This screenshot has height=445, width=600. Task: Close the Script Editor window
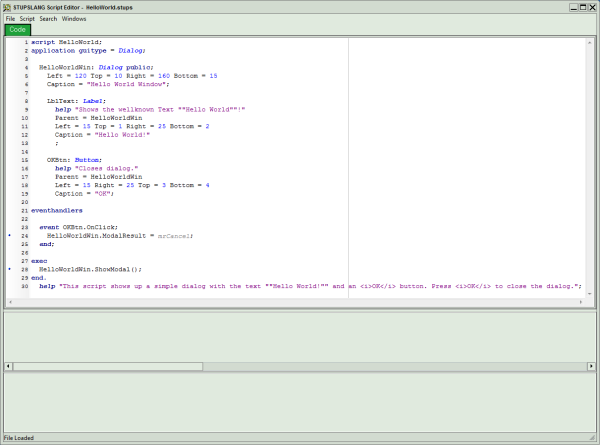click(x=592, y=7)
